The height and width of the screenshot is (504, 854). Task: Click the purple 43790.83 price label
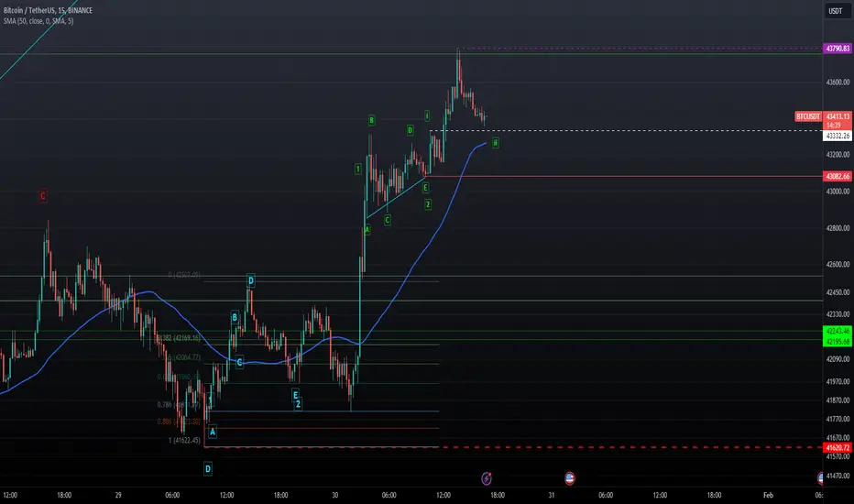coord(838,49)
